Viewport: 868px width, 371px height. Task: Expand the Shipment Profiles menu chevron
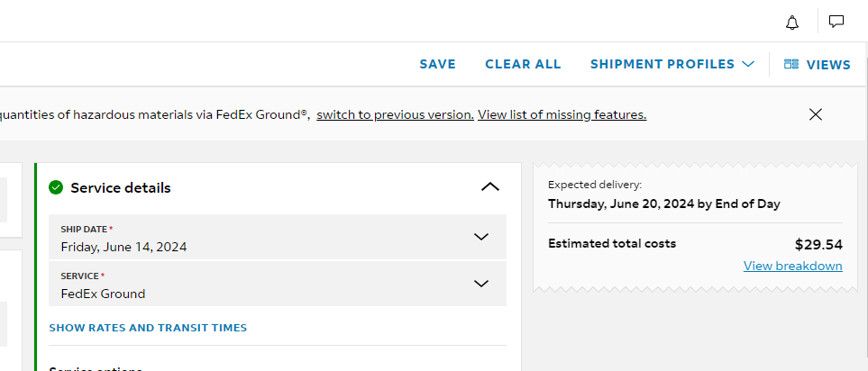click(748, 64)
